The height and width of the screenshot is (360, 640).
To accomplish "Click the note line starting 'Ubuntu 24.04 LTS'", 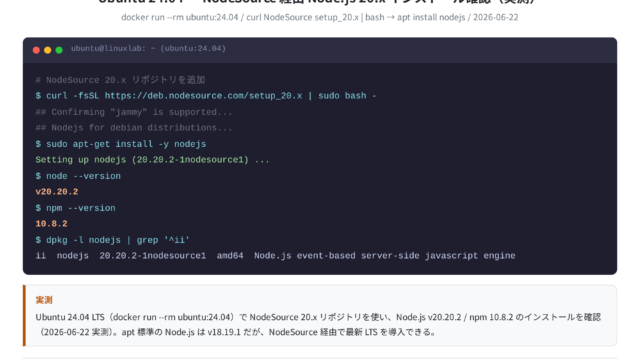I will coord(318,317).
